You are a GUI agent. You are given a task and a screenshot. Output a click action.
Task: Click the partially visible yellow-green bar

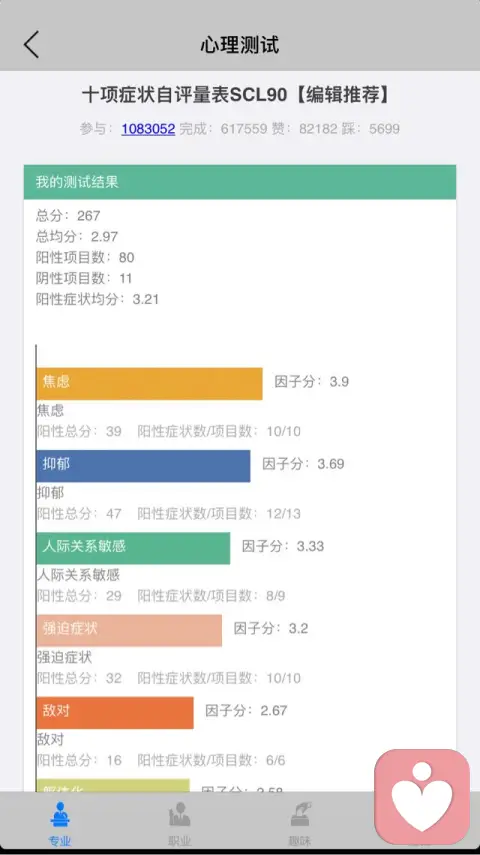click(x=113, y=785)
